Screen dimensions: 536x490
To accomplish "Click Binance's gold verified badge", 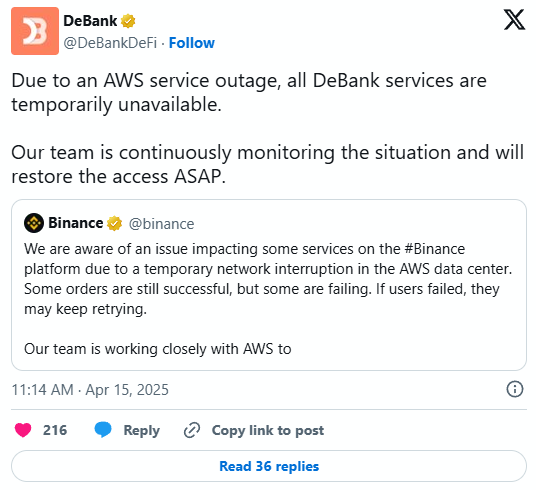I will [114, 223].
